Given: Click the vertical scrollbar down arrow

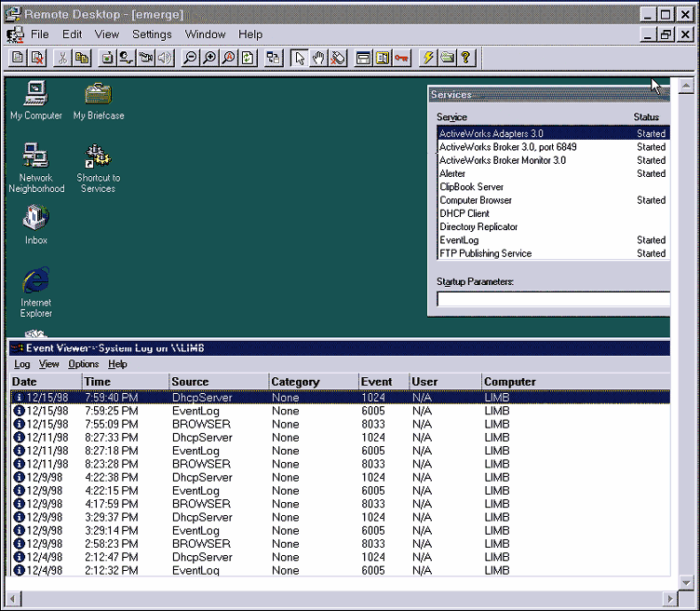Looking at the screenshot, I should point(686,581).
